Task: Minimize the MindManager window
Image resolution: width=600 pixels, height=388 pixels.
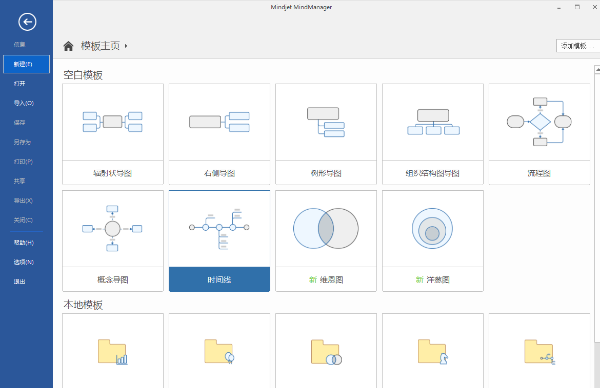Action: [x=559, y=8]
